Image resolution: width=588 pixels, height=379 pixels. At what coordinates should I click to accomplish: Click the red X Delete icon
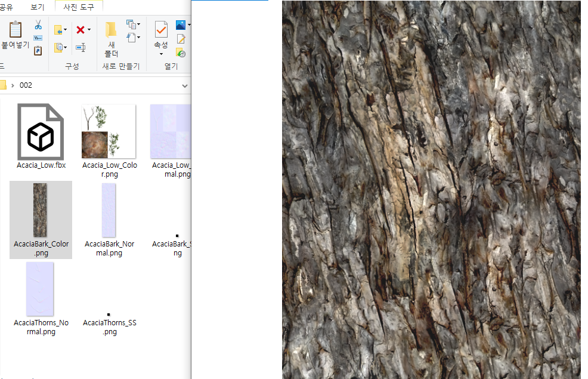(x=81, y=30)
